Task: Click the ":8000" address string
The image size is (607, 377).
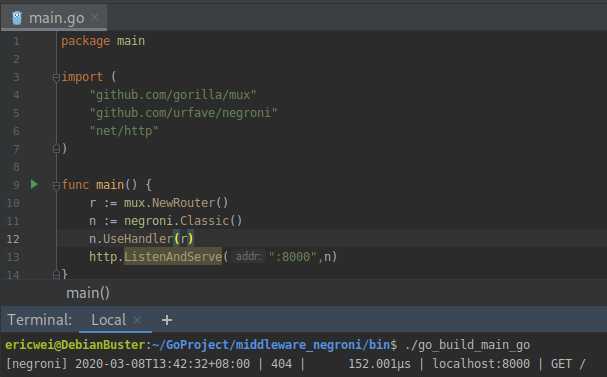Action: (293, 257)
